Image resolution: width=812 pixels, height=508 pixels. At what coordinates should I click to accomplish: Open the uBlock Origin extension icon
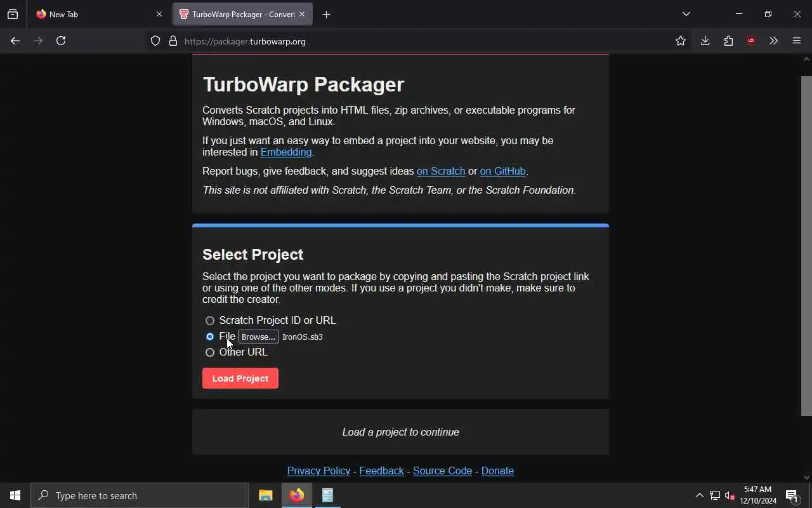click(x=751, y=41)
